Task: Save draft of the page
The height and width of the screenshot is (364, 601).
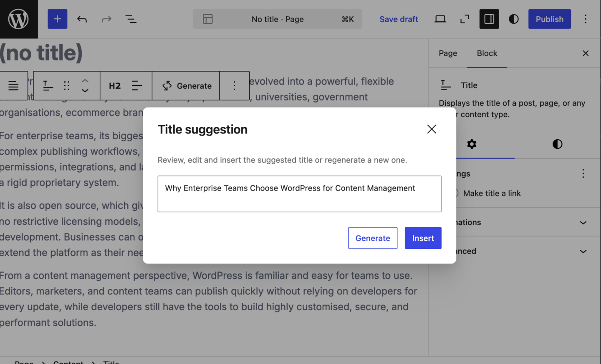Action: tap(399, 19)
